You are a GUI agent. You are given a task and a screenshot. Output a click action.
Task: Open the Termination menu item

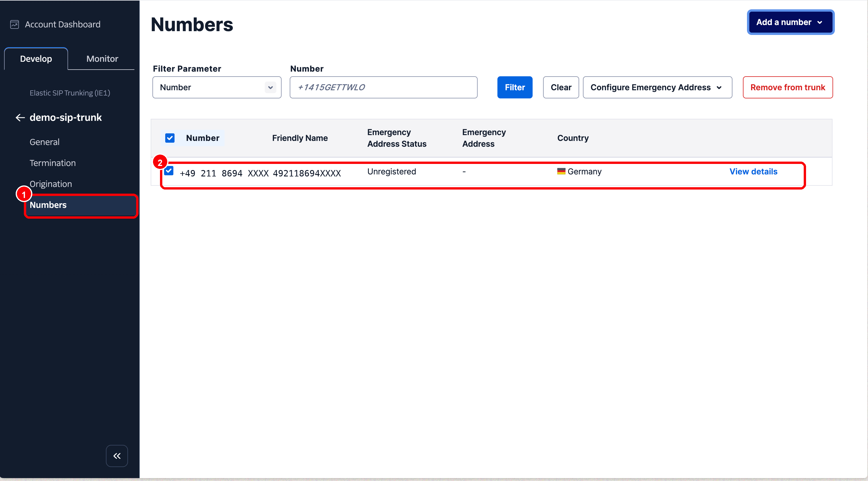click(x=53, y=163)
